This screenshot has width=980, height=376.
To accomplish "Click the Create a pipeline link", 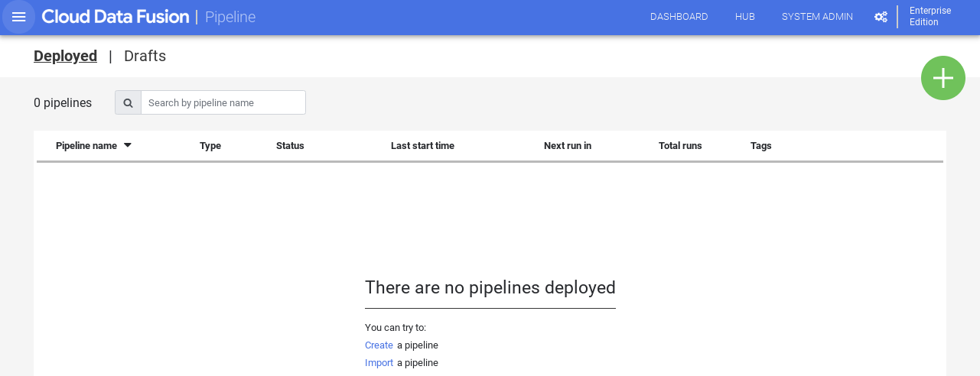I will [379, 345].
